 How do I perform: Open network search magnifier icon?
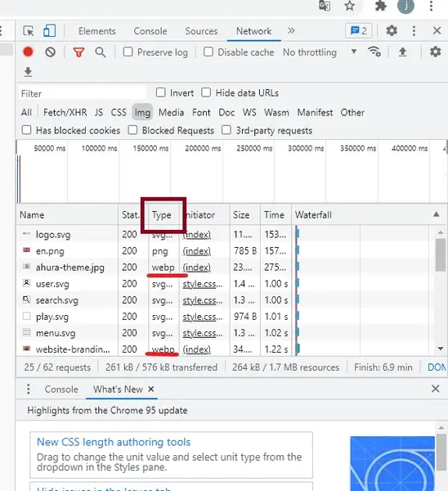click(100, 52)
